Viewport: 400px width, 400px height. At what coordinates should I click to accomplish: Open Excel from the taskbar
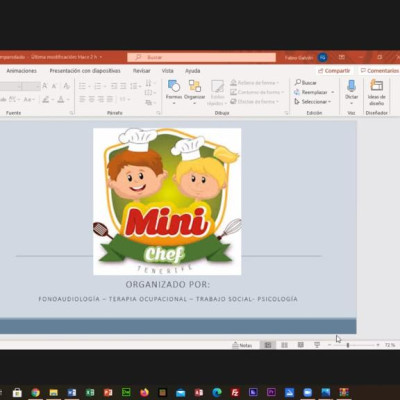point(90,392)
